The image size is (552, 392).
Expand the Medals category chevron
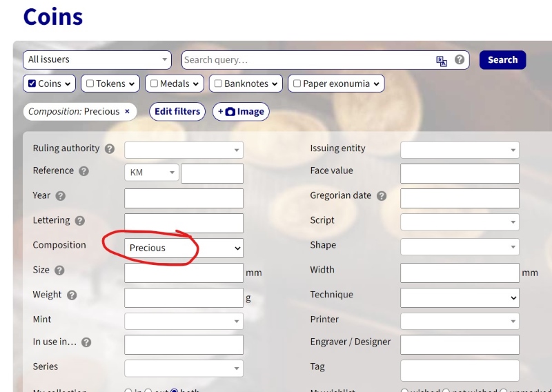tap(196, 84)
